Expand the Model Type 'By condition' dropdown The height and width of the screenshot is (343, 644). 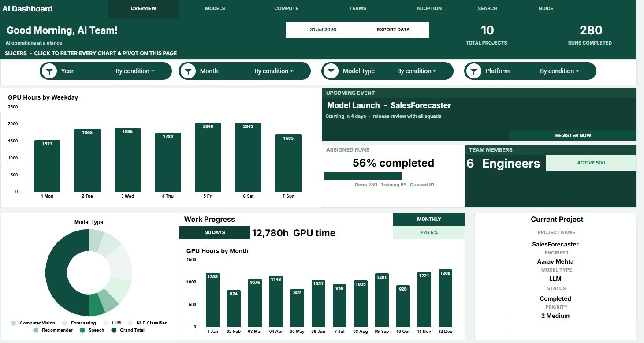coord(417,71)
